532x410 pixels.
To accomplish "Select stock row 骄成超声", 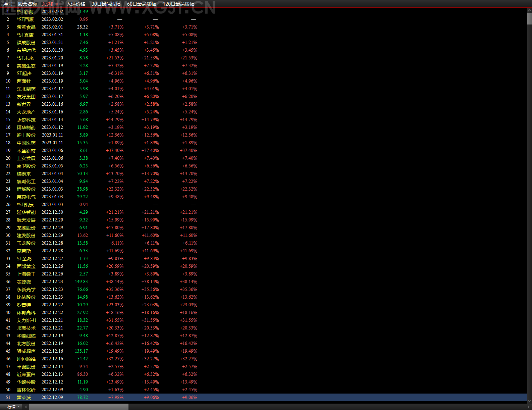I will pyautogui.click(x=263, y=351).
